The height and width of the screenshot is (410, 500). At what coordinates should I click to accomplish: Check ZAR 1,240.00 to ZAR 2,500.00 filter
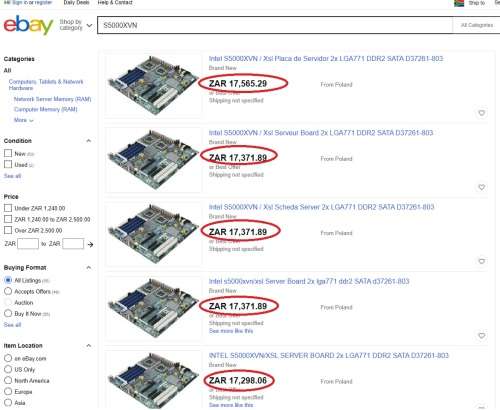pyautogui.click(x=8, y=219)
